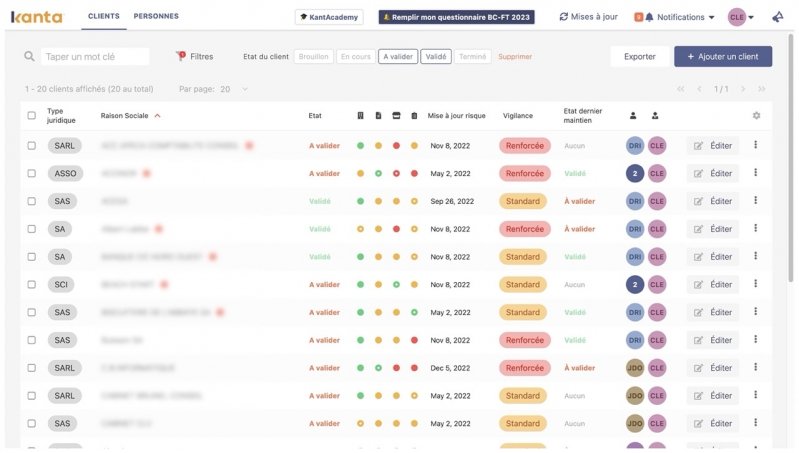Expand the CLE user account dropdown
Screen dimensions: 799x453
tap(741, 17)
